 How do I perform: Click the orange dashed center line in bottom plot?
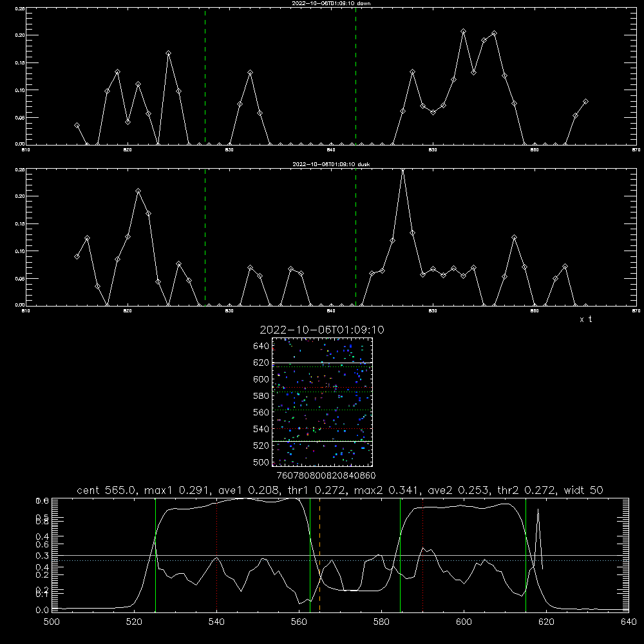click(319, 554)
